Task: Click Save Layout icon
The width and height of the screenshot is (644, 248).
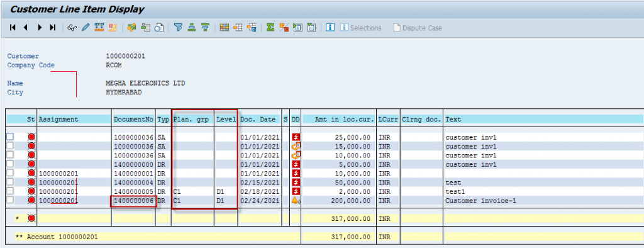Action: tap(252, 28)
